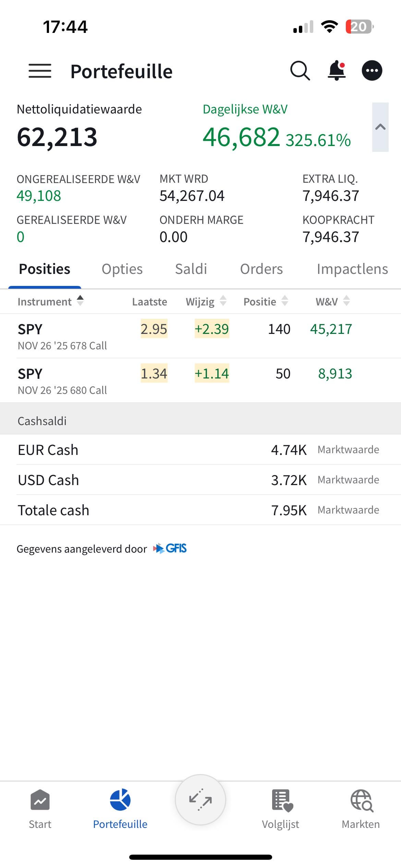Collapse the account summary chevron

pyautogui.click(x=380, y=127)
